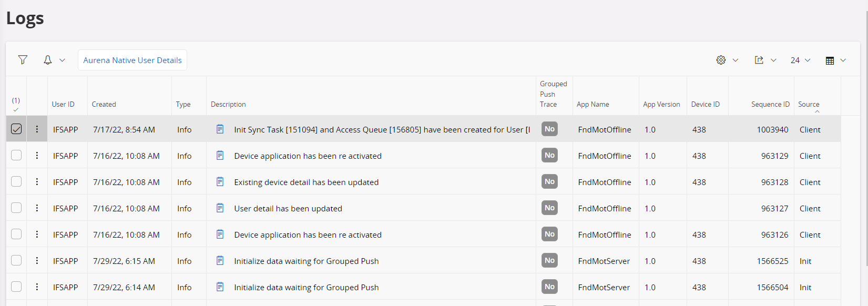Sort by the Source column header

(808, 104)
